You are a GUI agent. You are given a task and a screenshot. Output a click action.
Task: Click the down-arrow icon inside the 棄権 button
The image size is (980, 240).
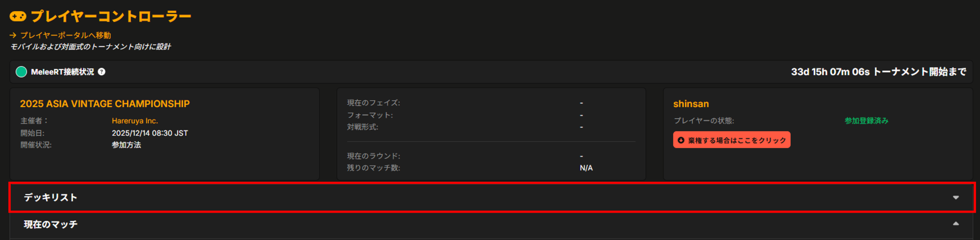pos(681,140)
